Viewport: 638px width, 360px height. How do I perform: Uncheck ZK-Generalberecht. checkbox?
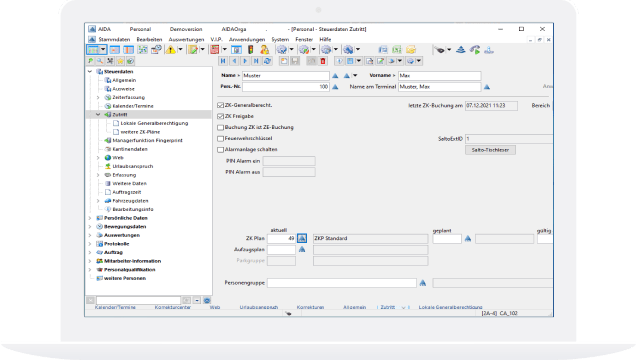tap(221, 105)
